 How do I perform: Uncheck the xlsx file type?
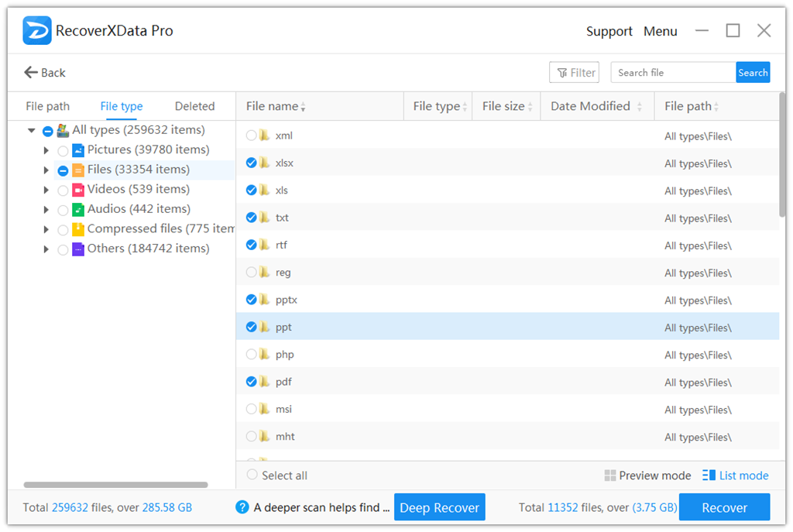(251, 163)
